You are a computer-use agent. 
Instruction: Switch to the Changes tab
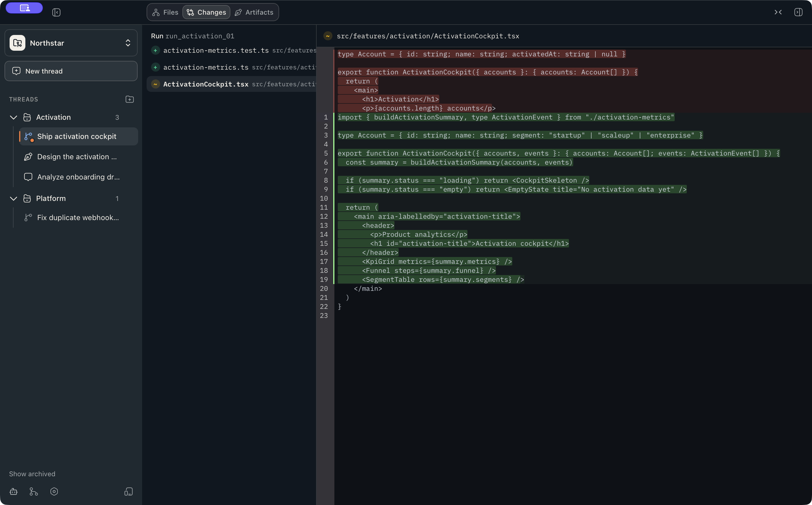(206, 12)
